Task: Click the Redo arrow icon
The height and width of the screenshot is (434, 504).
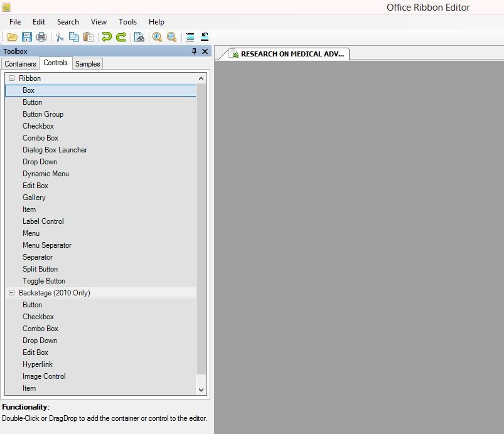Action: 120,36
